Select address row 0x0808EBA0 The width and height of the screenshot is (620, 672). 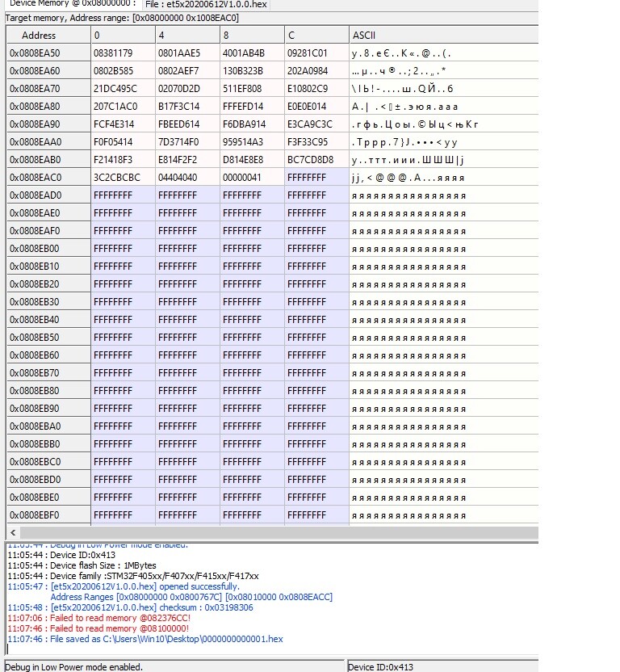pyautogui.click(x=48, y=426)
